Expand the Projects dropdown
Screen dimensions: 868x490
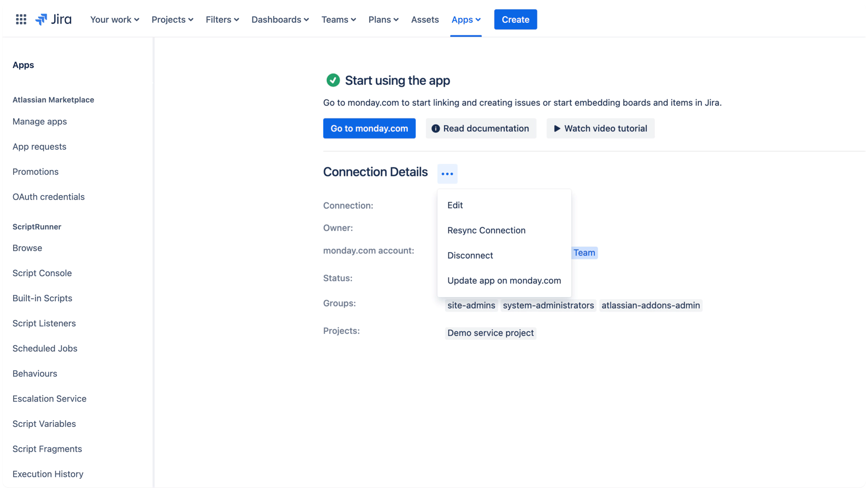173,20
